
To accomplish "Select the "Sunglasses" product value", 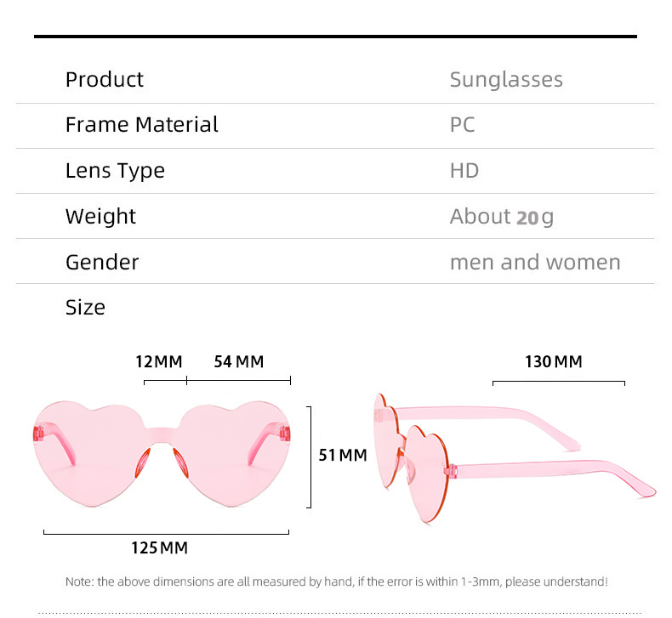I will 506,80.
